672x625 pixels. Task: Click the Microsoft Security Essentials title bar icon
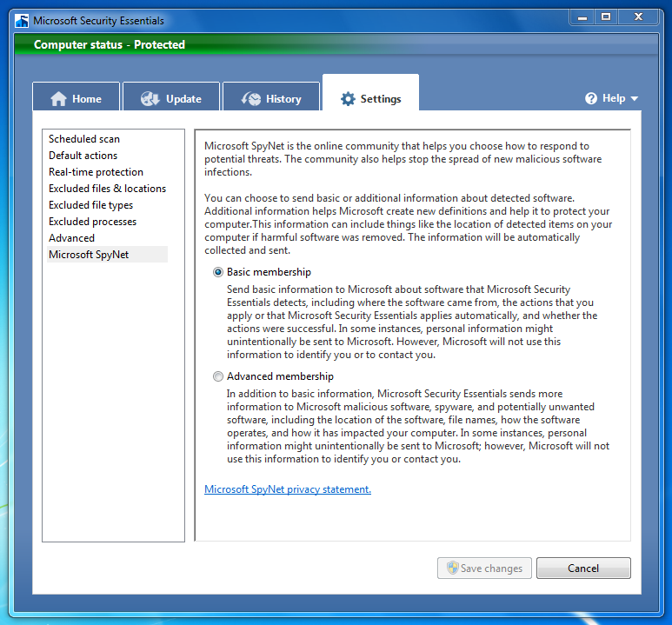pyautogui.click(x=22, y=21)
